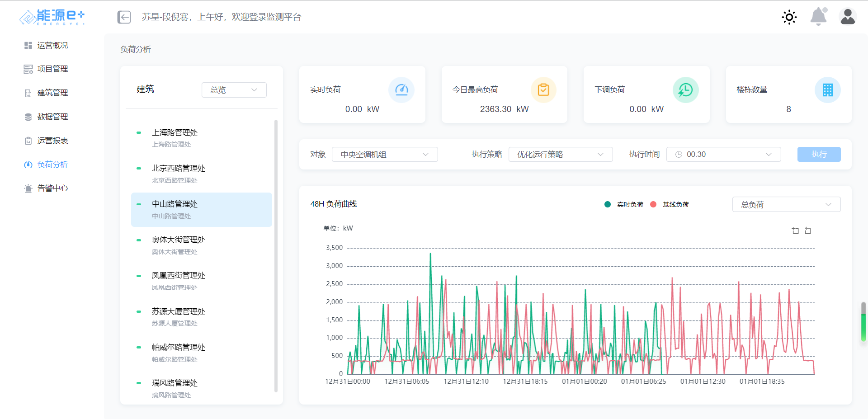This screenshot has width=868, height=419.
Task: Click the 实时负荷 speedometer icon
Action: click(x=401, y=90)
